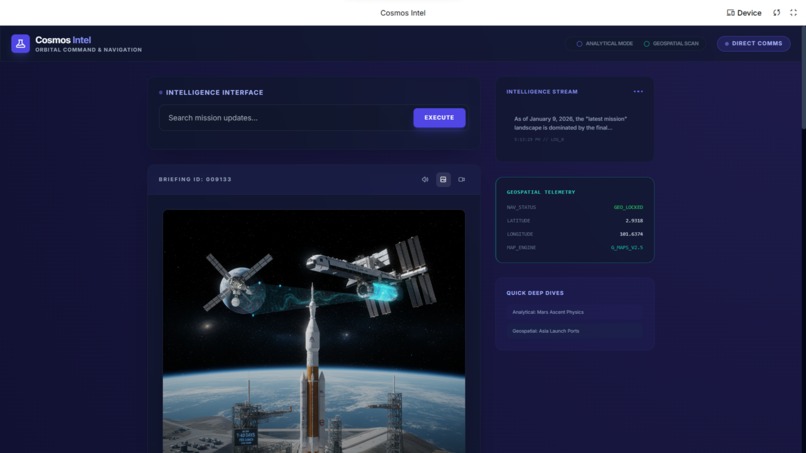Open the January 9 latest mission stream entry
Viewport: 806px width, 453px height.
pos(575,129)
